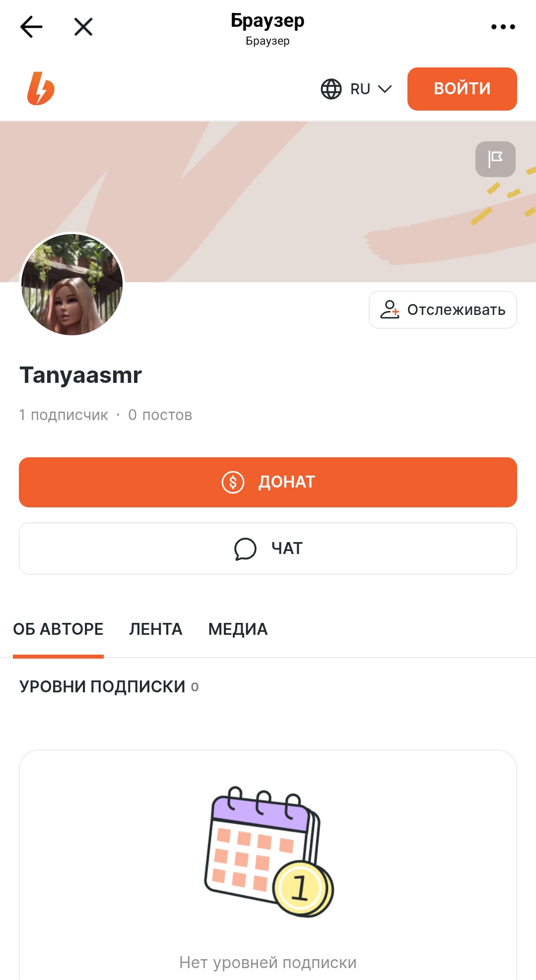Click the globe language icon
Image resolution: width=536 pixels, height=980 pixels.
coord(331,89)
